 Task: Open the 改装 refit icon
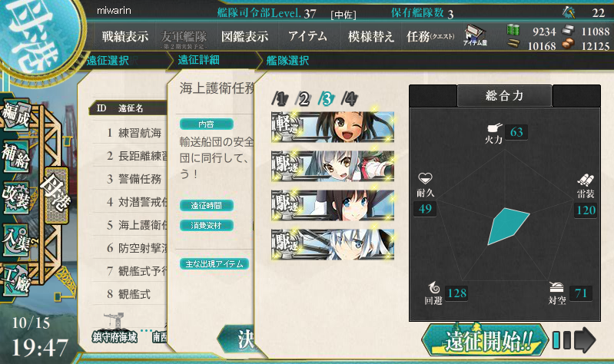coord(16,197)
